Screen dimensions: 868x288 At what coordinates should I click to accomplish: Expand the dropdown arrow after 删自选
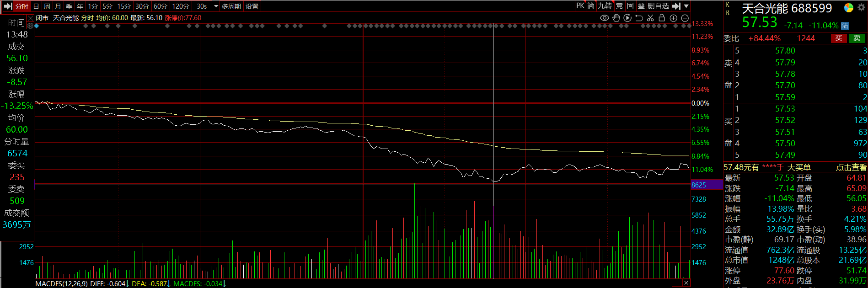[x=686, y=6]
